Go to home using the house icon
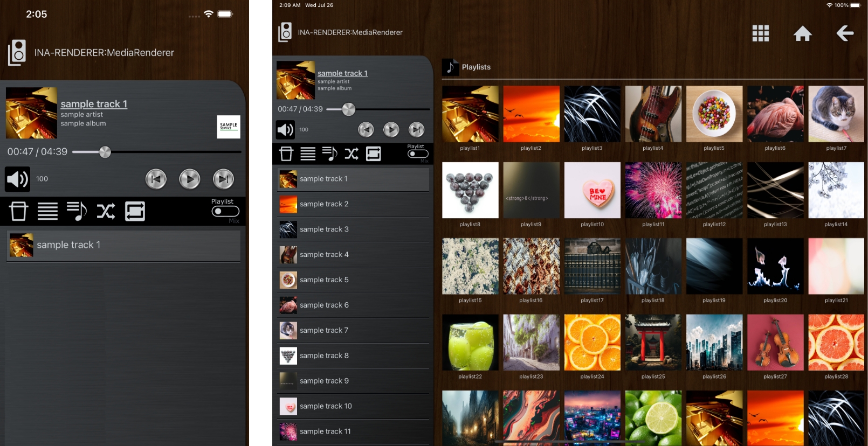The width and height of the screenshot is (868, 446). 802,33
